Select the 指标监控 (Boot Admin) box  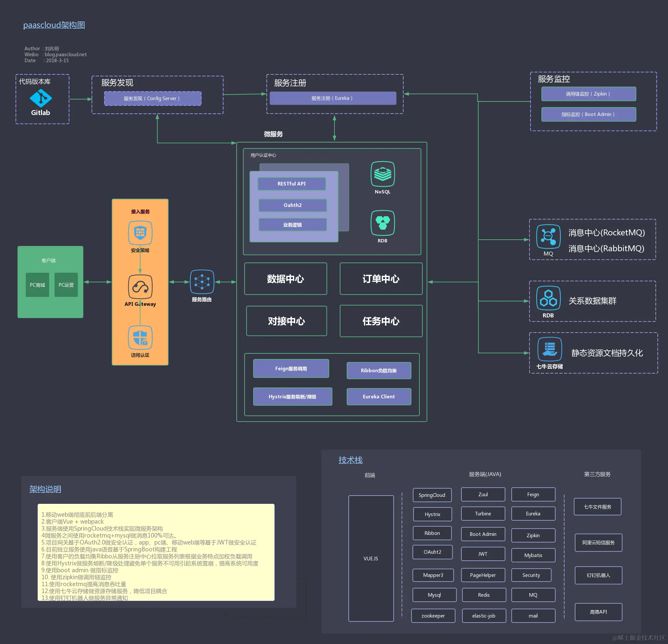[x=588, y=114]
